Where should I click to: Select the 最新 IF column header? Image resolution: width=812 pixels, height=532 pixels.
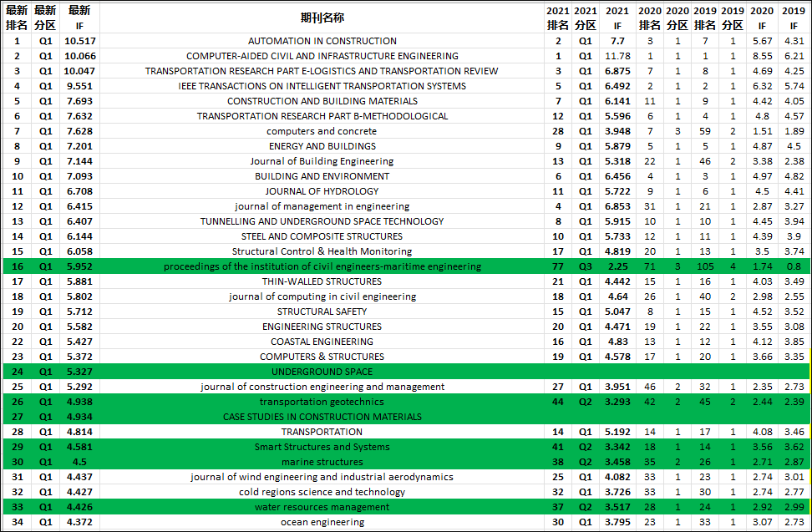79,18
